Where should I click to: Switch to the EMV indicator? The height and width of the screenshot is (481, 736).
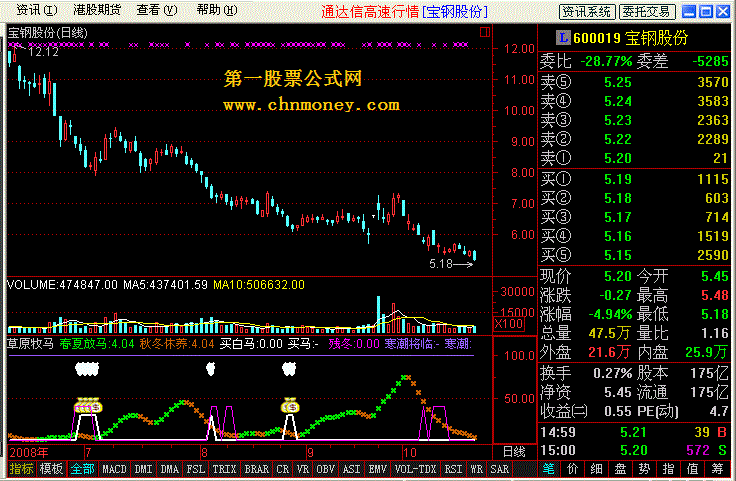click(378, 469)
